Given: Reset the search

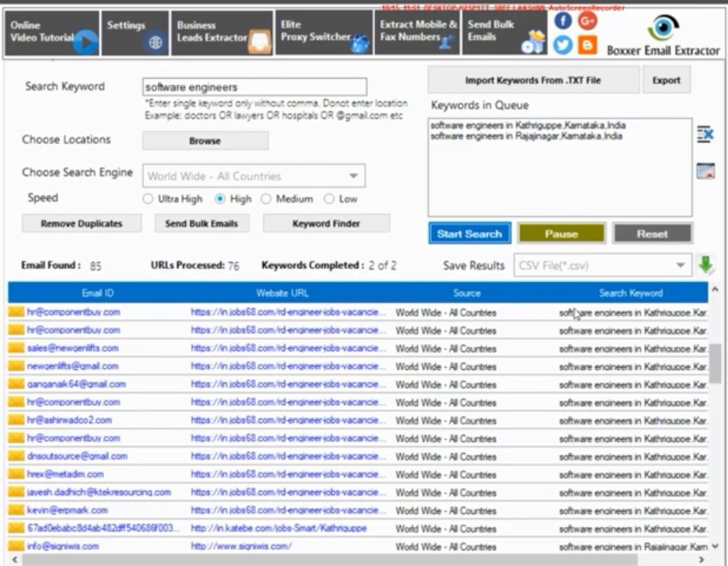Looking at the screenshot, I should [652, 234].
